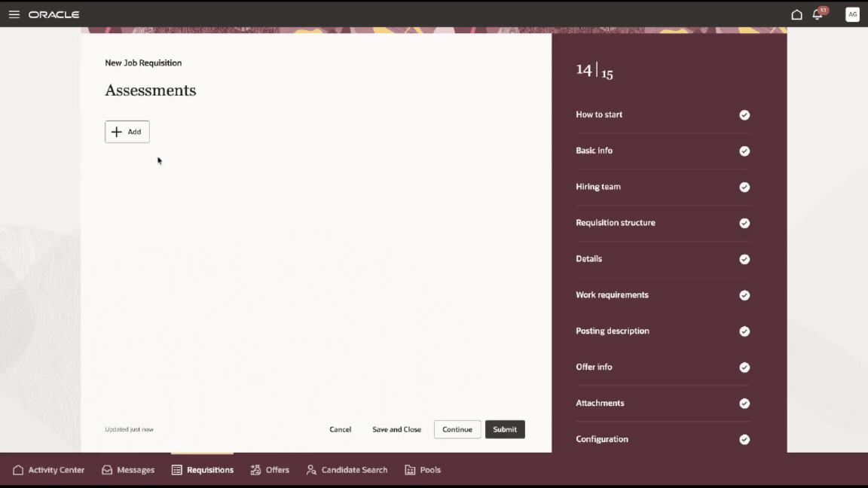Screen dimensions: 868x488
Task: Go to the Pools tab
Action: [423, 470]
